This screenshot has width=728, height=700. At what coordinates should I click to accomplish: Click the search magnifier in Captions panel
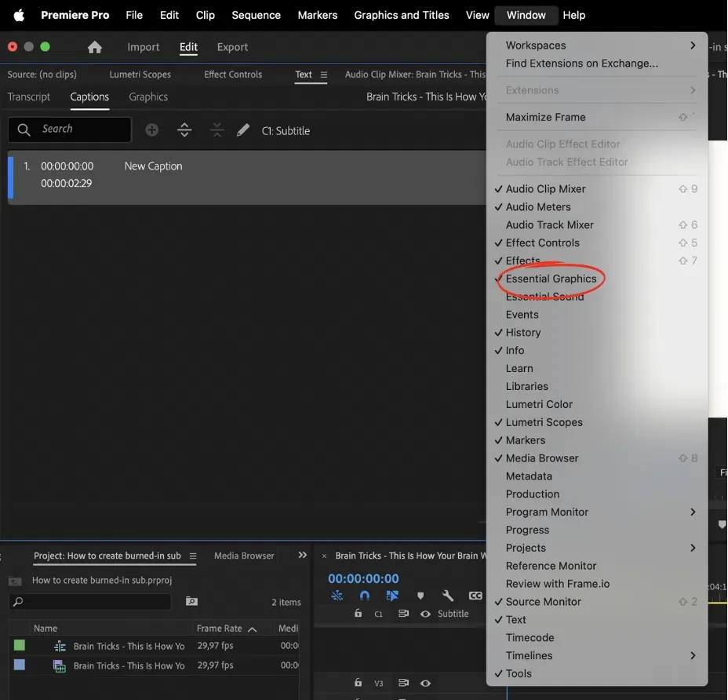pos(24,129)
